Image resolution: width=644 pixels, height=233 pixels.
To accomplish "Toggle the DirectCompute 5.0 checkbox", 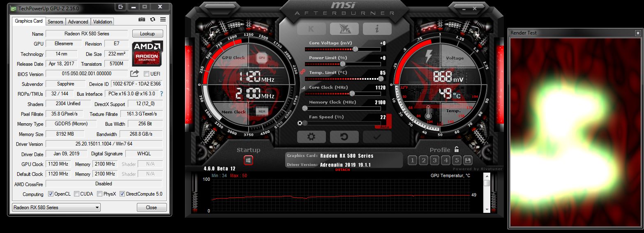I will pyautogui.click(x=122, y=194).
